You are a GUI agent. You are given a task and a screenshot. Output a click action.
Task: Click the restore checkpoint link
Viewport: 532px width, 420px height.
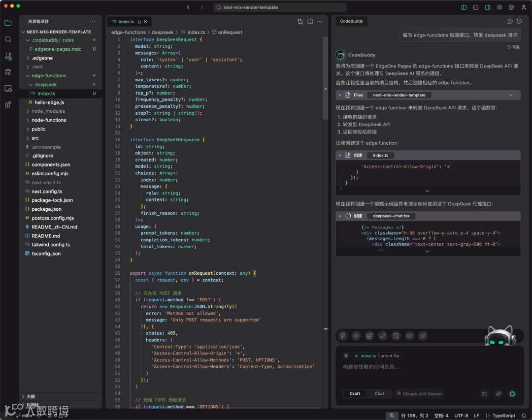513,47
